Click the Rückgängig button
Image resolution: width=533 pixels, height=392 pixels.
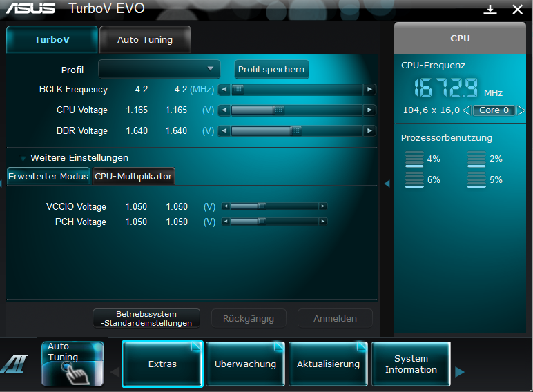249,318
